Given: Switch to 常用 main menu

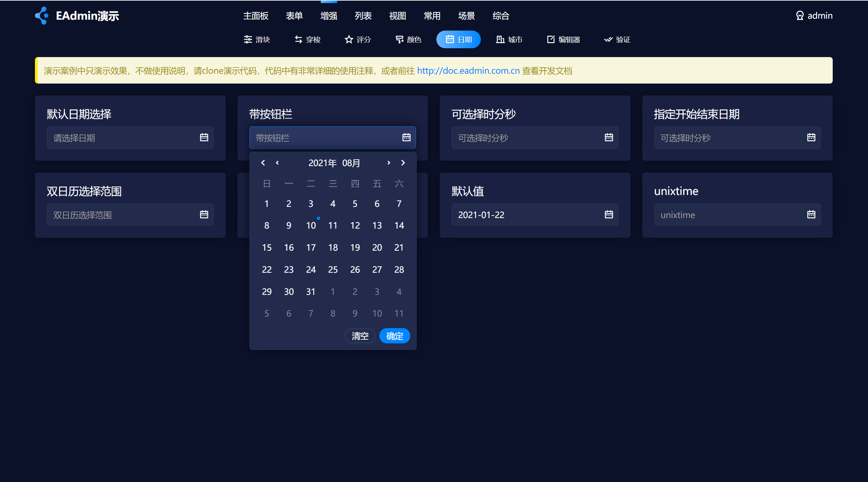Looking at the screenshot, I should 432,16.
